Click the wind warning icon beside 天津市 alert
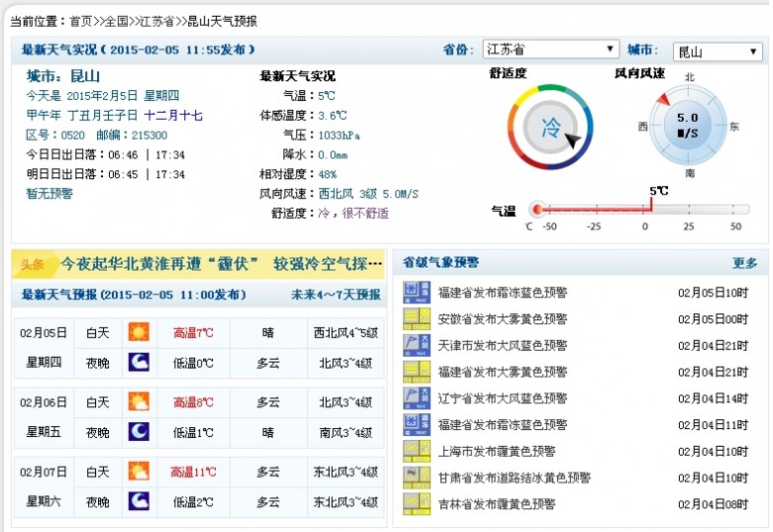 pos(411,345)
